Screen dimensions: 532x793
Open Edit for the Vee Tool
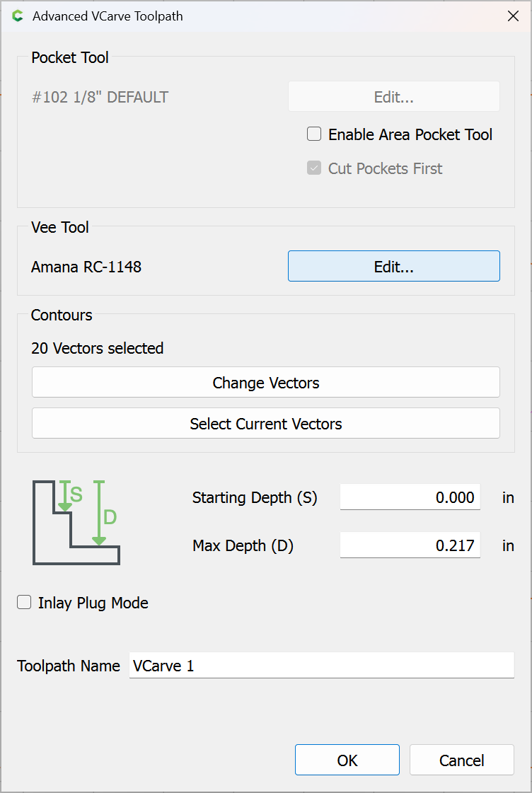click(x=393, y=267)
